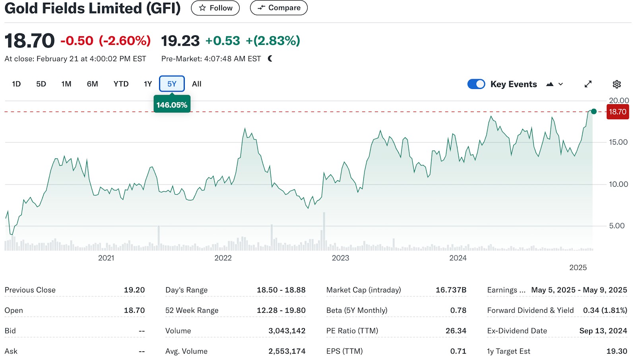Click the 2023 x-axis label

click(x=340, y=258)
